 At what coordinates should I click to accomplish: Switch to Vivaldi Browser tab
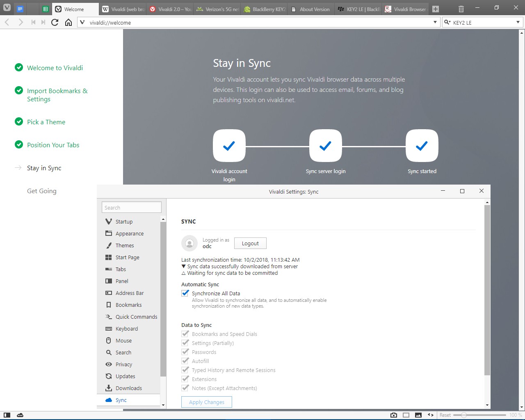pos(406,9)
